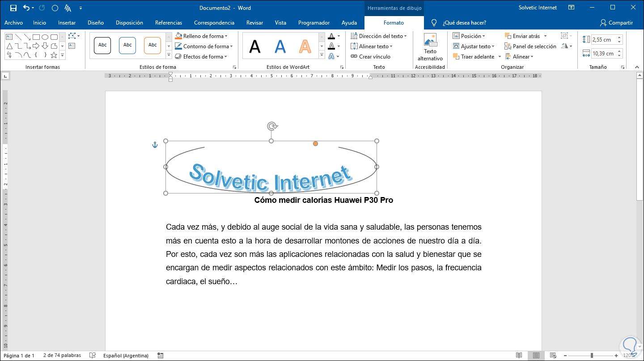Click the text outline color button

click(x=331, y=46)
